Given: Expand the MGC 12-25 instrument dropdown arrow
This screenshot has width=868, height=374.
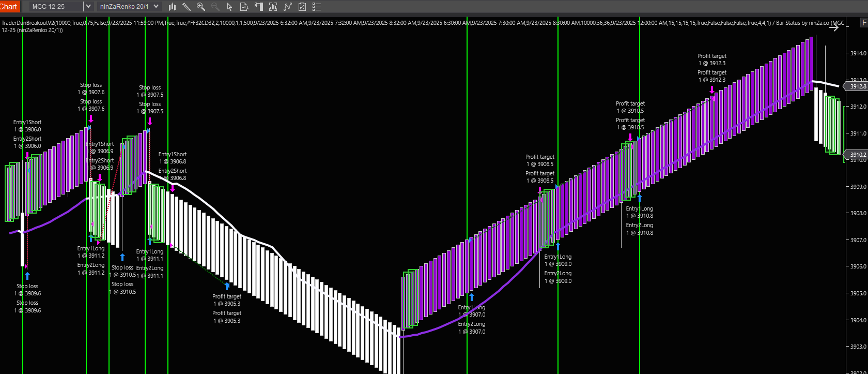Looking at the screenshot, I should pyautogui.click(x=88, y=6).
